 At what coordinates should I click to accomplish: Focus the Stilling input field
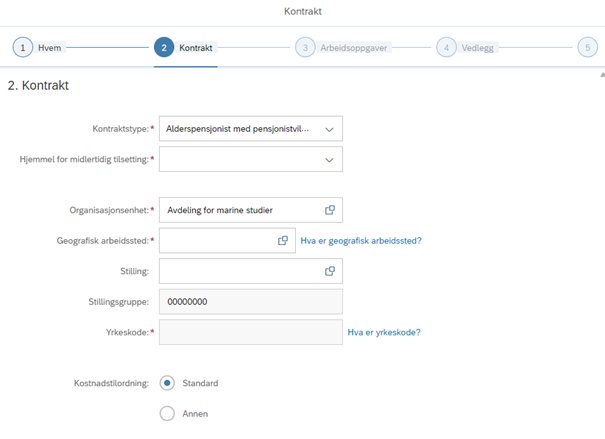point(251,271)
